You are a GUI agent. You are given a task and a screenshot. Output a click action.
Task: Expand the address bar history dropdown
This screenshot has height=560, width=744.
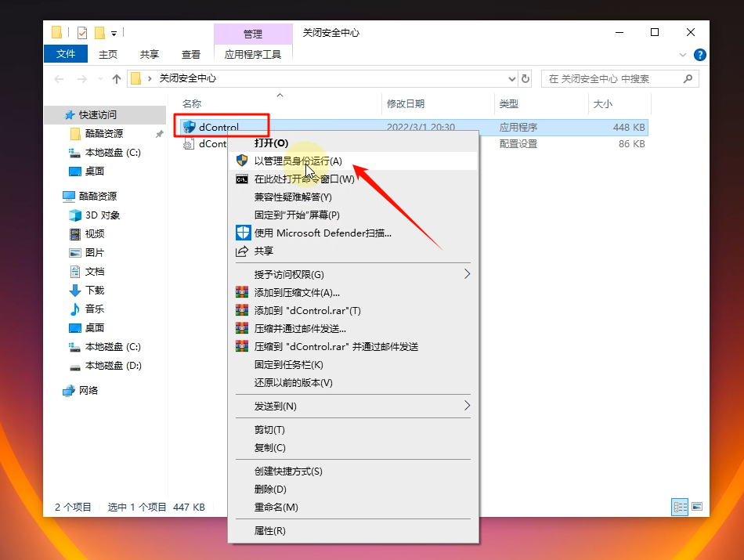pos(512,79)
